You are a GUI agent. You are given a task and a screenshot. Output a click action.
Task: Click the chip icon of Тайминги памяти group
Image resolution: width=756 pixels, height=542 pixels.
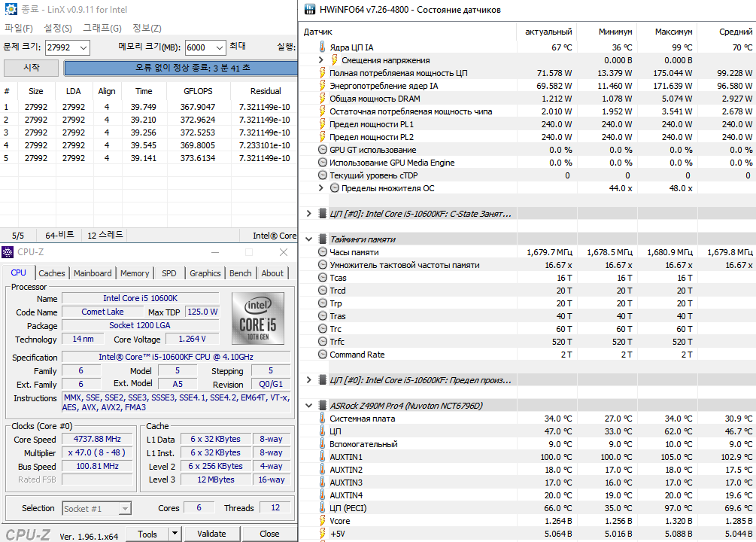(323, 239)
